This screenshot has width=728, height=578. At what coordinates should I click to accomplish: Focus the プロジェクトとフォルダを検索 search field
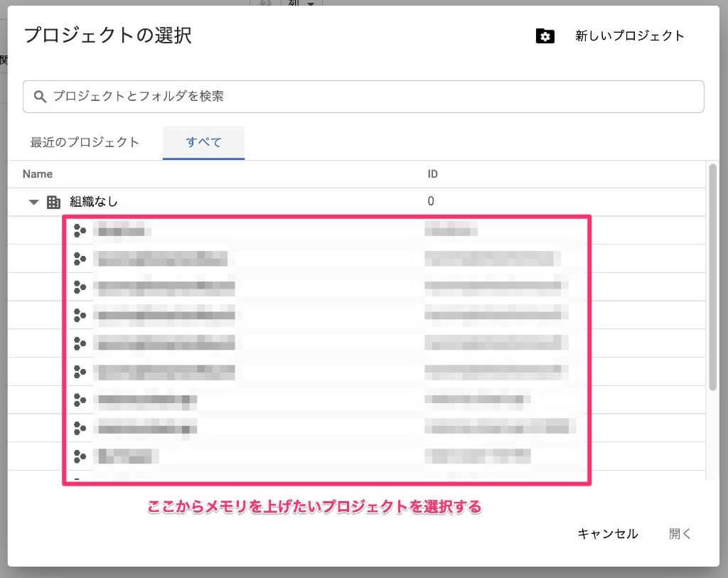[x=370, y=96]
